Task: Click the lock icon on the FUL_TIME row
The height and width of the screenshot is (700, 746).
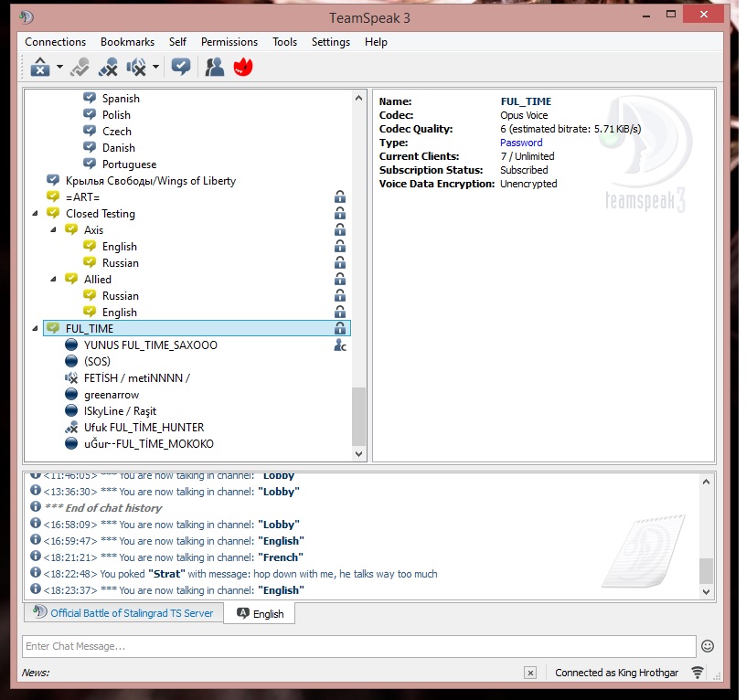Action: point(340,329)
